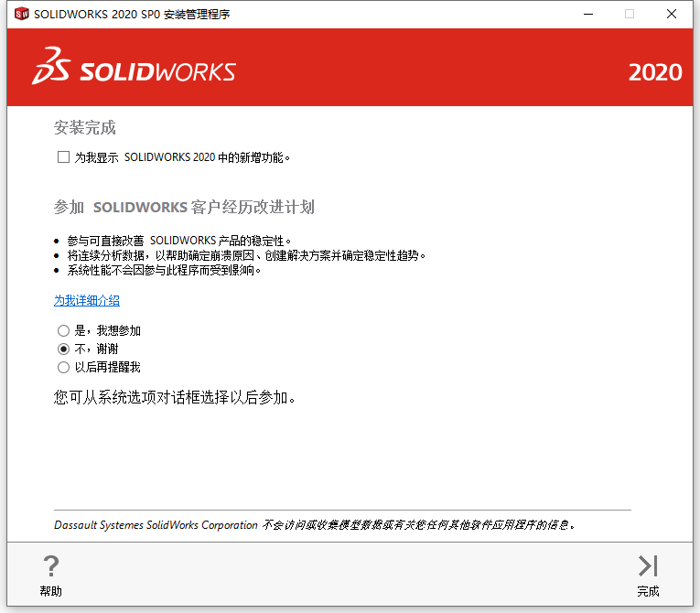Screen dimensions: 700x613
Task: Select '是，我想参加' radio option
Action: (63, 330)
